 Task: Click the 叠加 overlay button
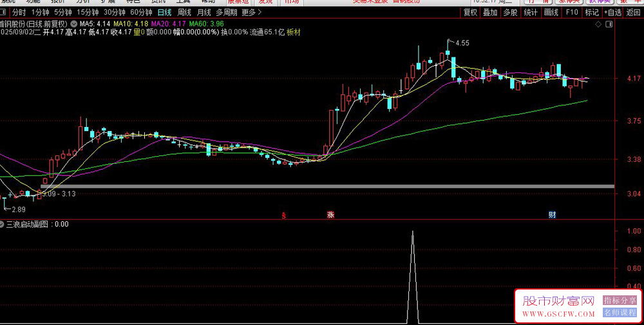pos(490,12)
